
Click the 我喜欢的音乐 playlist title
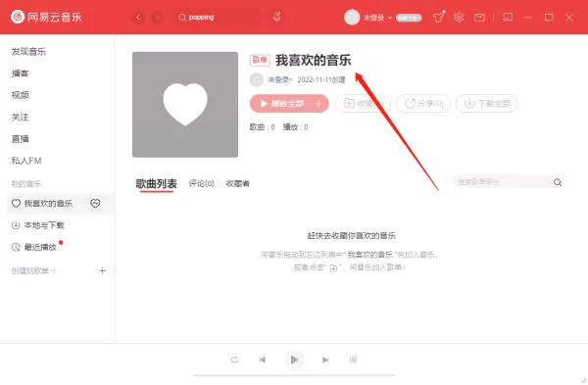click(x=314, y=61)
